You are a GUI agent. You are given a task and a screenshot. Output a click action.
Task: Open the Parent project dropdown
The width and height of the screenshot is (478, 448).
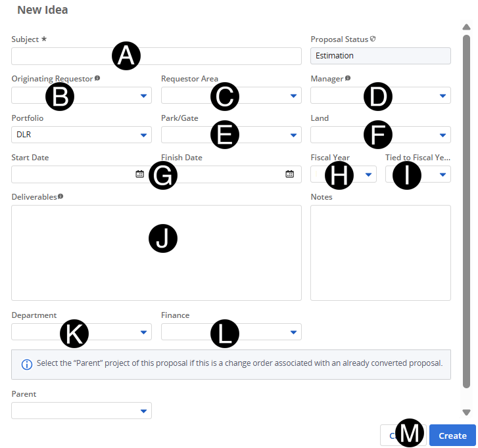coord(143,411)
